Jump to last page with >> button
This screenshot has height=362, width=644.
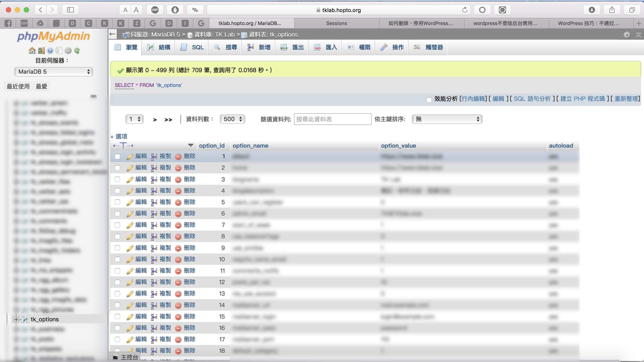tap(168, 120)
